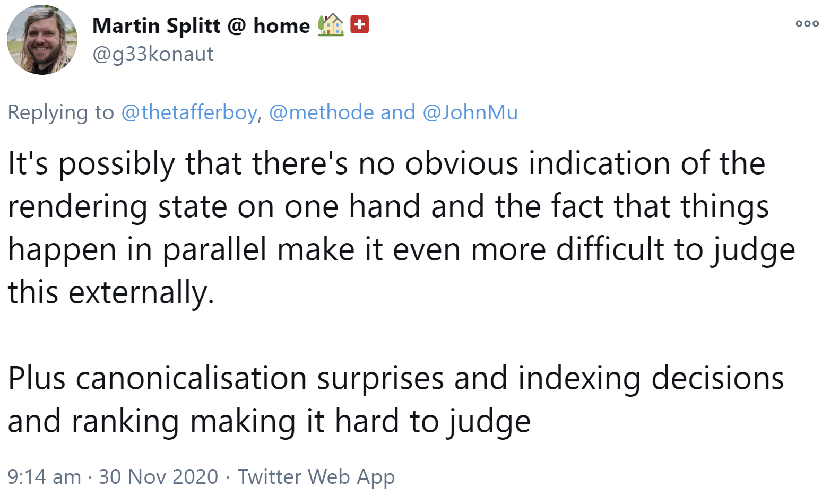Click the 9:14 am timestamp
The image size is (839, 504).
44,476
